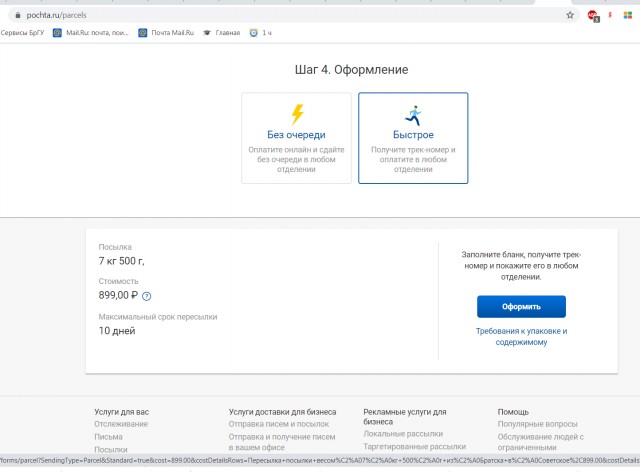Open the Посылки footer link
Viewport: 640px width, 472px height.
click(111, 450)
